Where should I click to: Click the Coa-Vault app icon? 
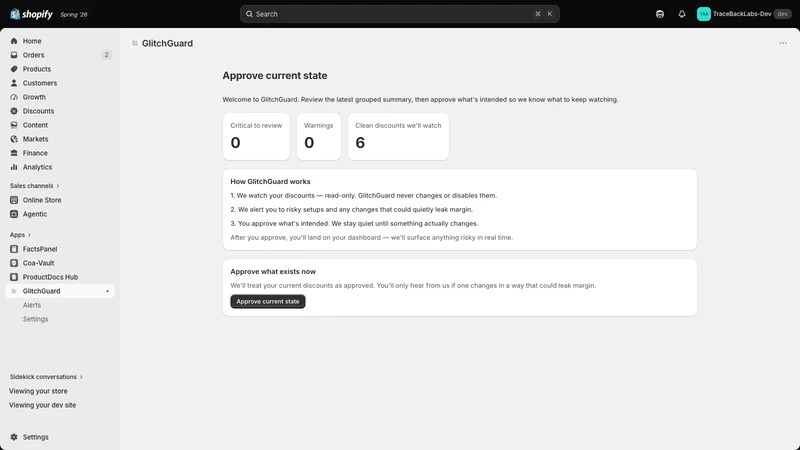pyautogui.click(x=14, y=263)
